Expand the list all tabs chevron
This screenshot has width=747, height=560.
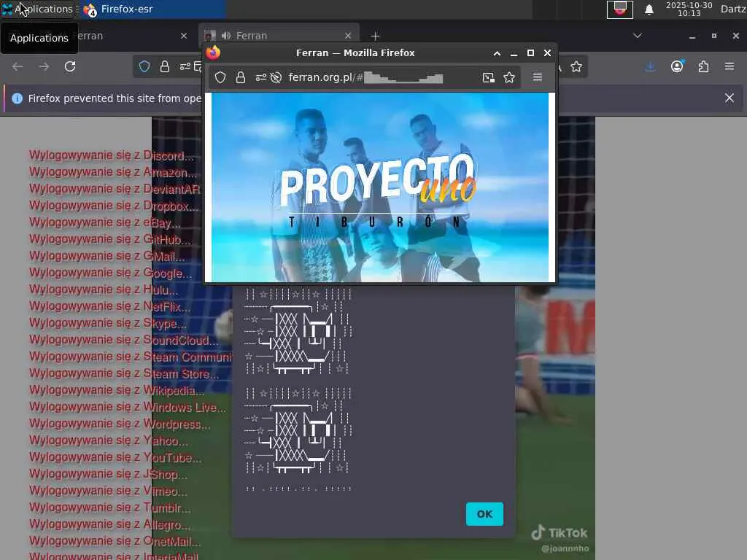tap(638, 36)
